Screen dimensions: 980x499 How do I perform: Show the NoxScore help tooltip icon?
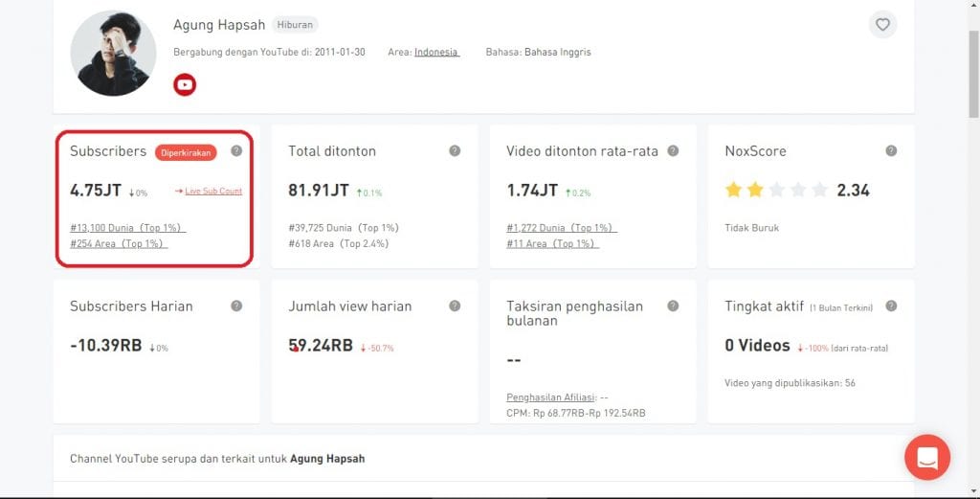pyautogui.click(x=891, y=150)
